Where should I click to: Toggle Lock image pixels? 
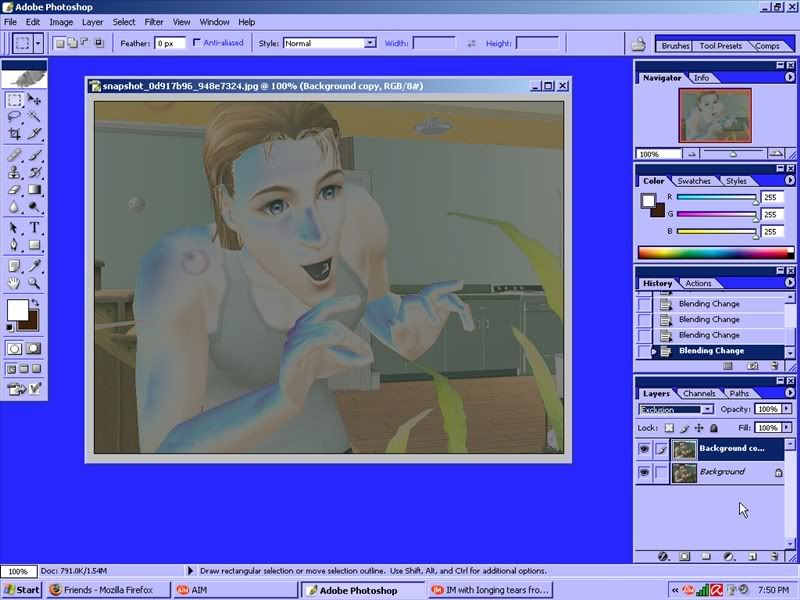(x=684, y=428)
